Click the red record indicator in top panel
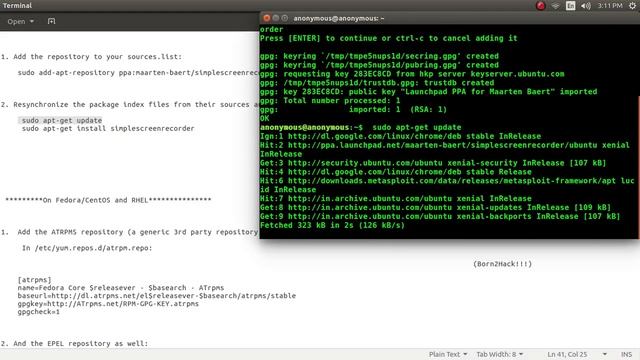Image resolution: width=640 pixels, height=360 pixels. (540, 6)
